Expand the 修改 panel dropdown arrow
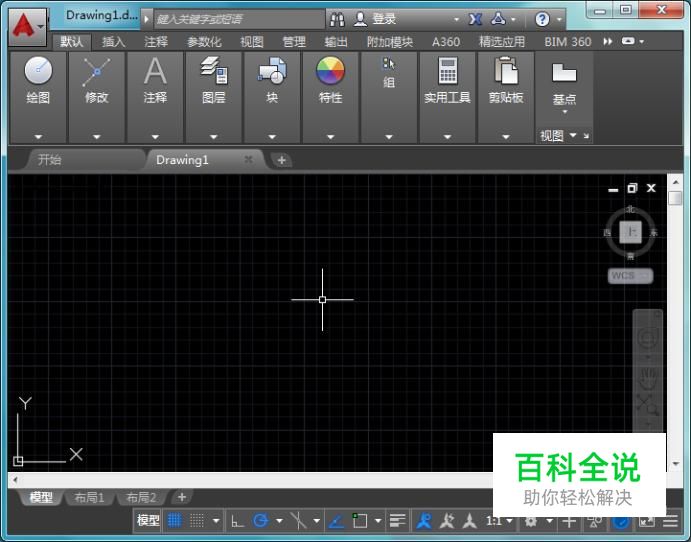The width and height of the screenshot is (691, 542). tap(97, 137)
